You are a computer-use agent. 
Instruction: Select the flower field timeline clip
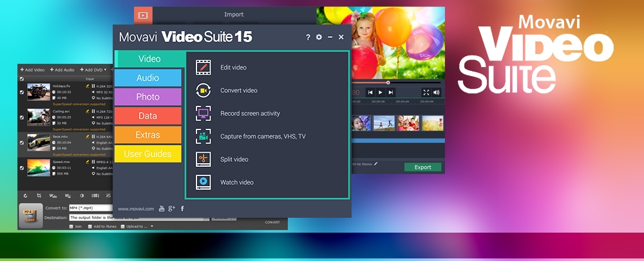433,123
